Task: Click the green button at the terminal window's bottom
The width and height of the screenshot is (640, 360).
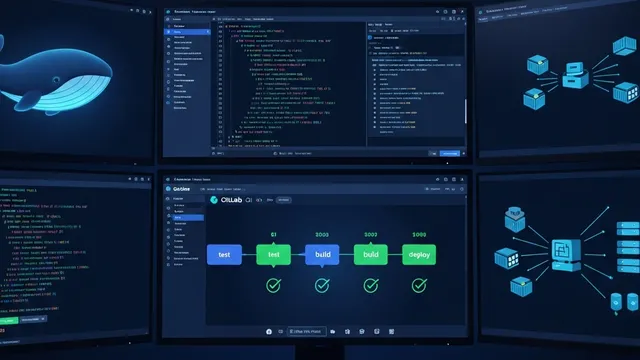Action: coord(9,320)
